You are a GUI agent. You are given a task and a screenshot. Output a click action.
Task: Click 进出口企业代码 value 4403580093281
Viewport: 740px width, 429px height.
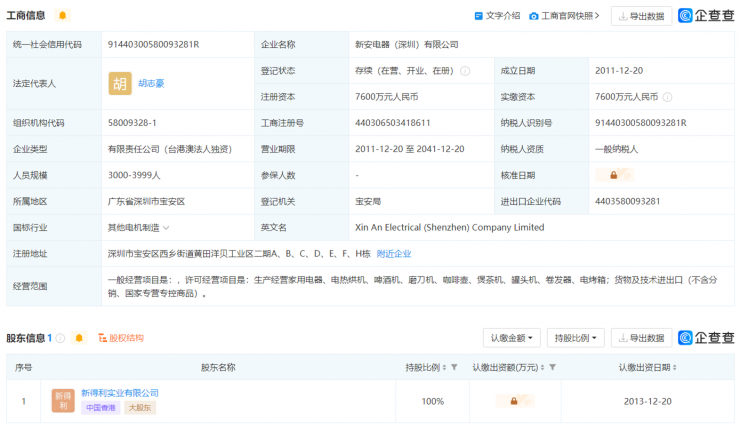628,202
